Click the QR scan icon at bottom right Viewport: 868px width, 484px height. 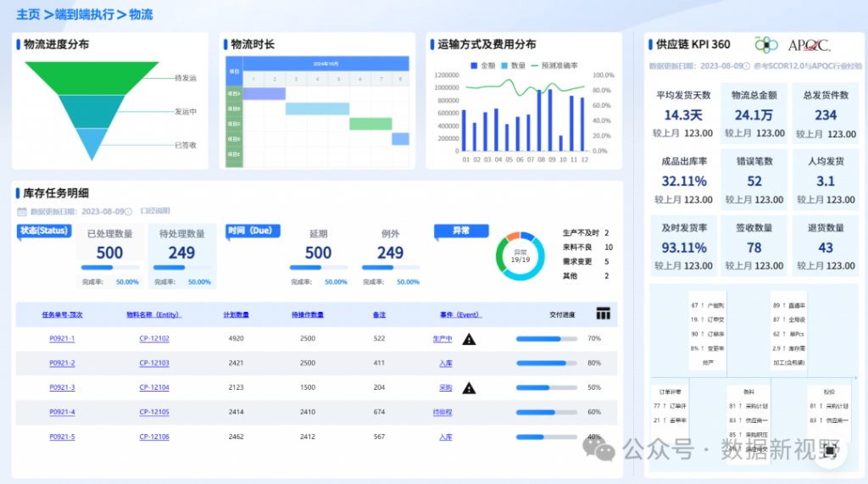coord(829,453)
